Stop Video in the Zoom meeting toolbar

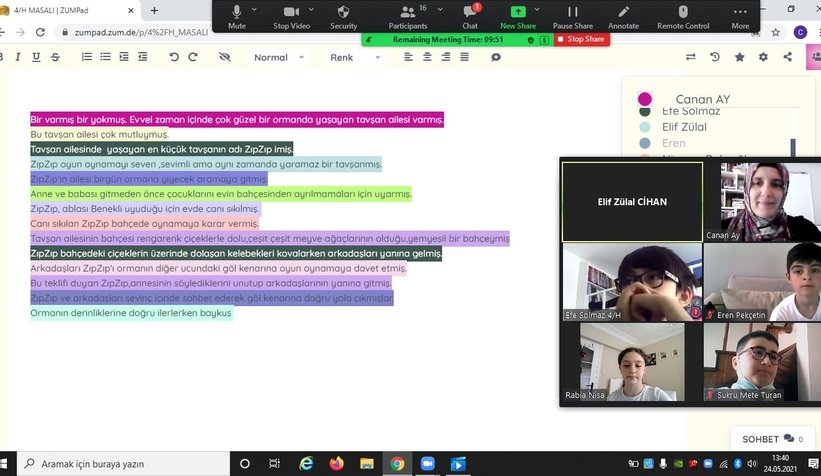click(291, 16)
